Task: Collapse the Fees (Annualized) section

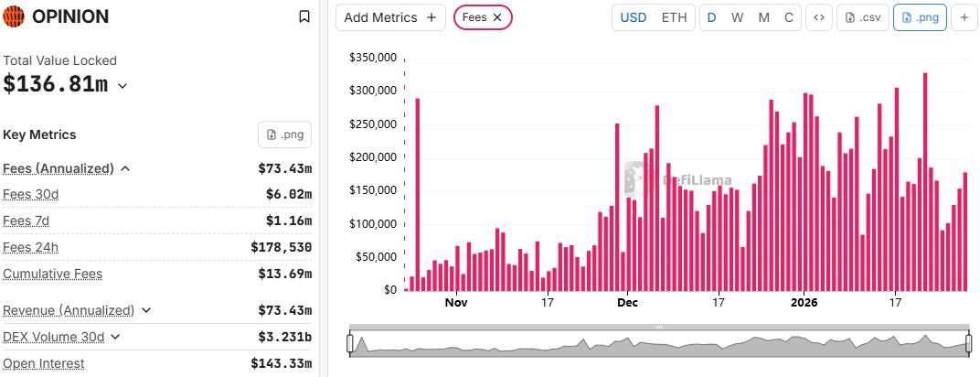Action: click(125, 168)
